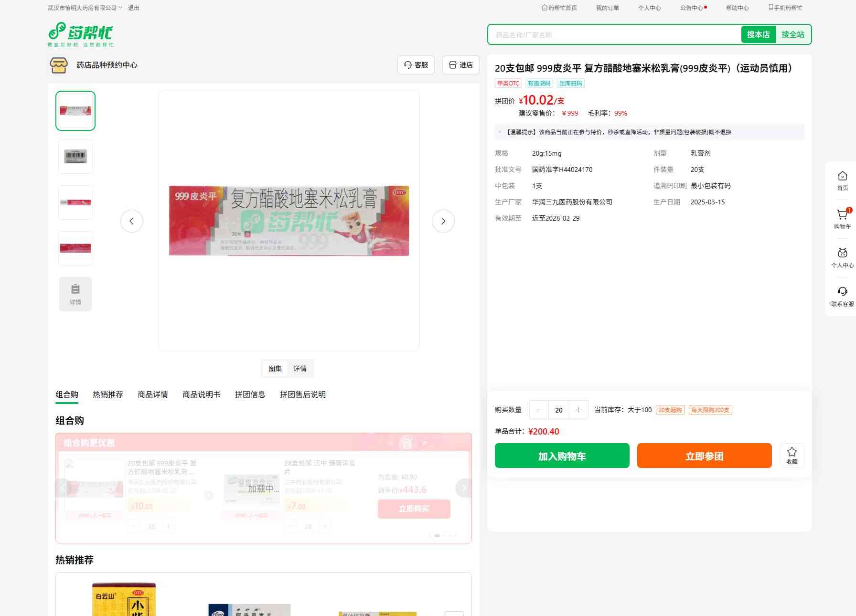Increase purchase quantity with plus button
This screenshot has width=856, height=616.
pos(578,410)
